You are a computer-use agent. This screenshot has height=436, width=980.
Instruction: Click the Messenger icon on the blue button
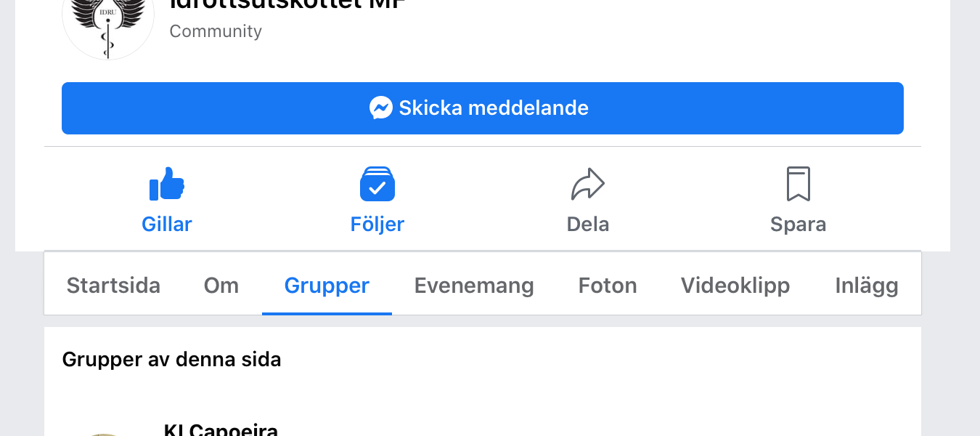coord(381,108)
